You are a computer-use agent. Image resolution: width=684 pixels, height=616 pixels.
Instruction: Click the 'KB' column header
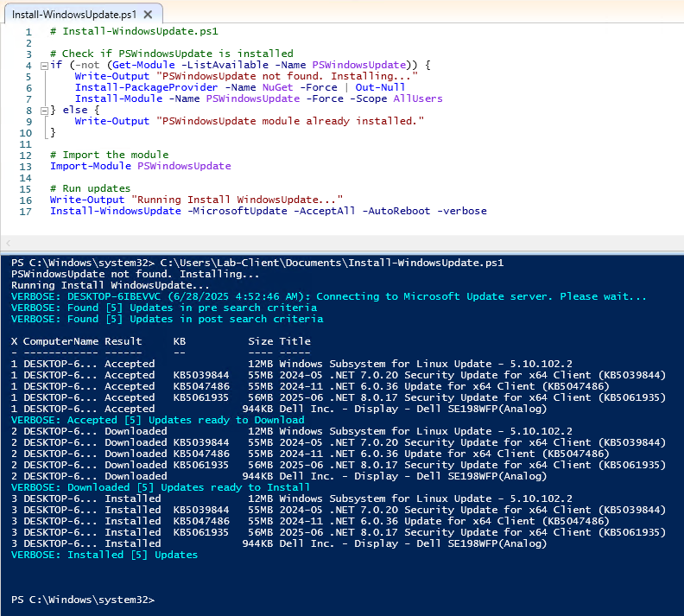pos(180,341)
